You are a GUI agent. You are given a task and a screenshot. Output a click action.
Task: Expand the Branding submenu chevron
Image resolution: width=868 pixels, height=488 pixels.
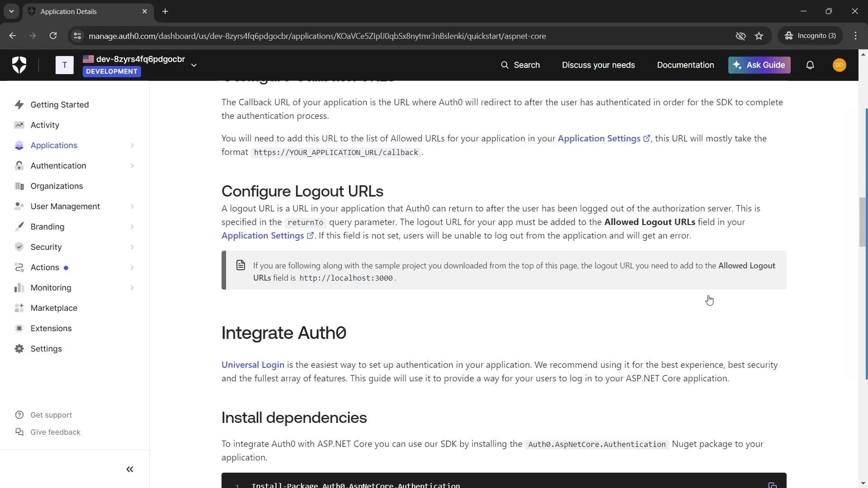pos(132,227)
